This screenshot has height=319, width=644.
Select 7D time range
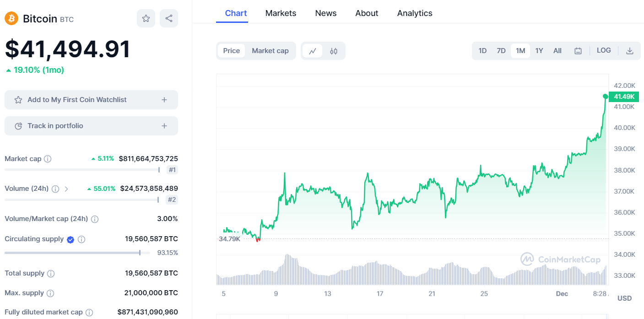(x=501, y=51)
